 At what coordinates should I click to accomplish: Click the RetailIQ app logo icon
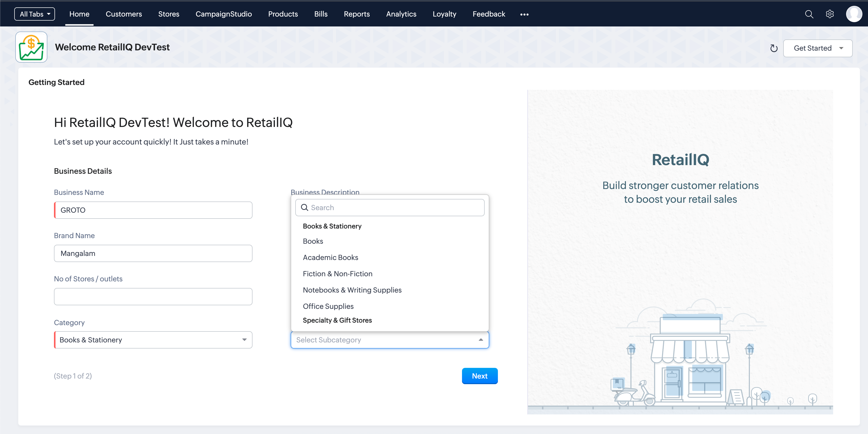(x=31, y=47)
